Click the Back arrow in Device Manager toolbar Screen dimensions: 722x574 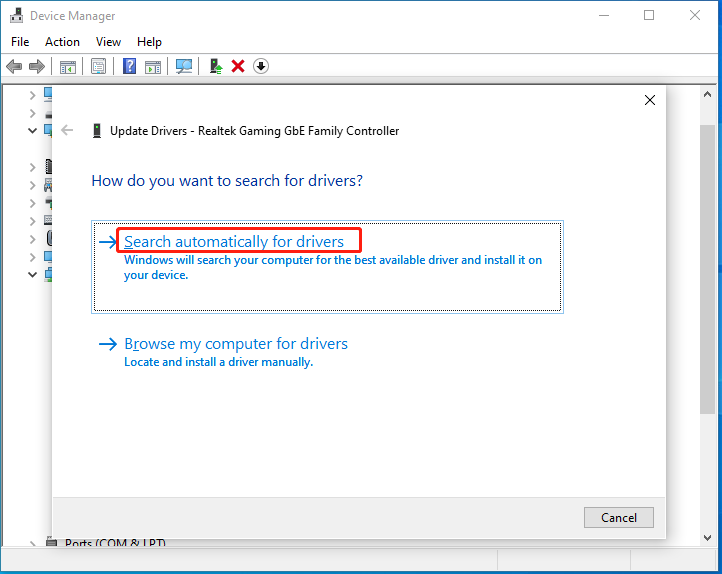[14, 67]
